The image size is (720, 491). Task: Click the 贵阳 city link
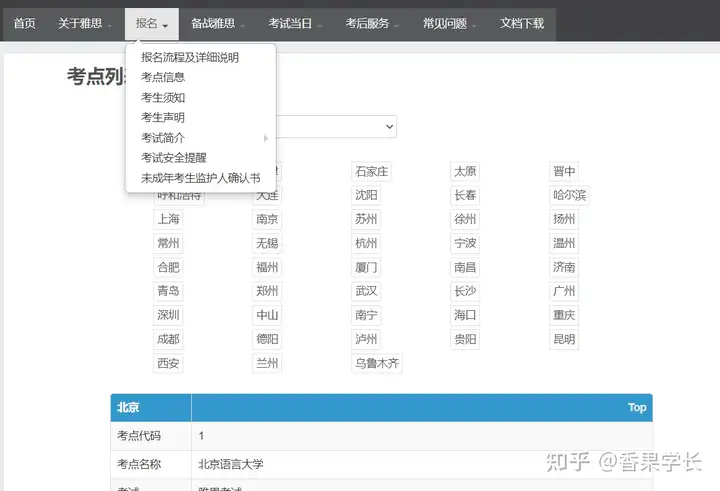click(x=465, y=339)
